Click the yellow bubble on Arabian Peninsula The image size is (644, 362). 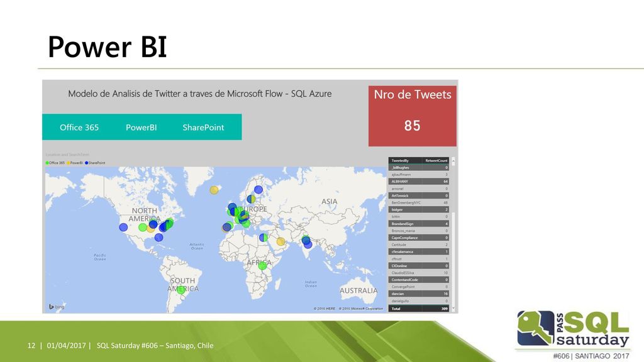coord(280,241)
